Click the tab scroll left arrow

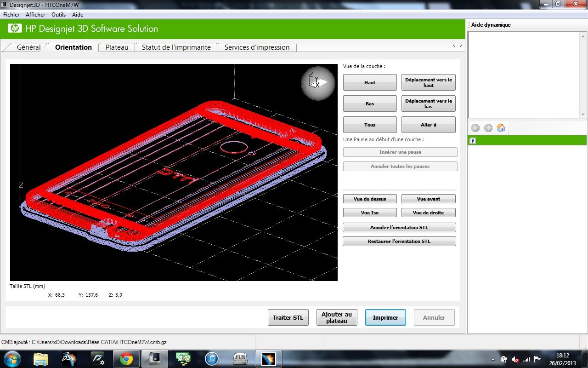pos(454,46)
